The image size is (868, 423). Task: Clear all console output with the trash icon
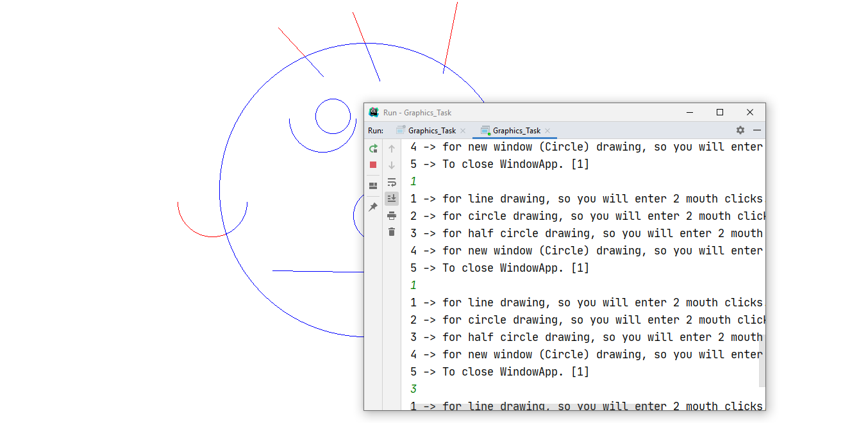coord(392,232)
